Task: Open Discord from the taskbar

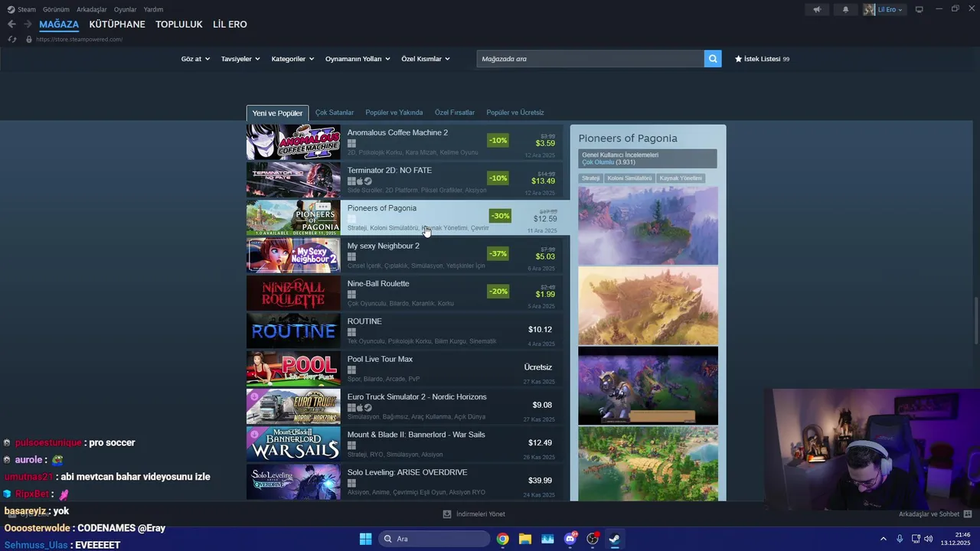Action: click(x=570, y=539)
